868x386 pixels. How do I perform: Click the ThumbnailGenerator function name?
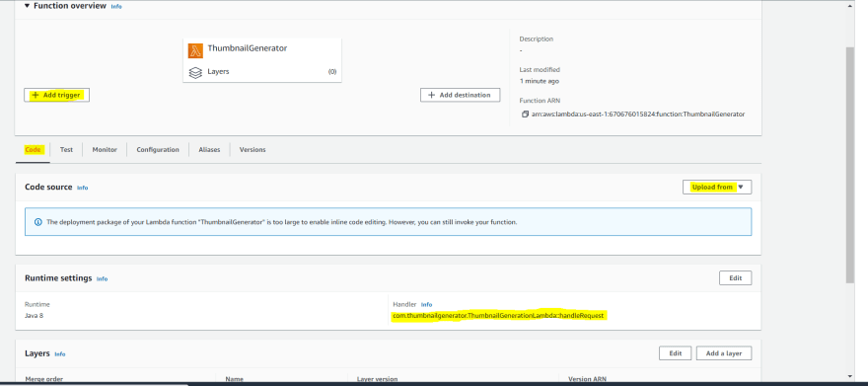tap(248, 48)
